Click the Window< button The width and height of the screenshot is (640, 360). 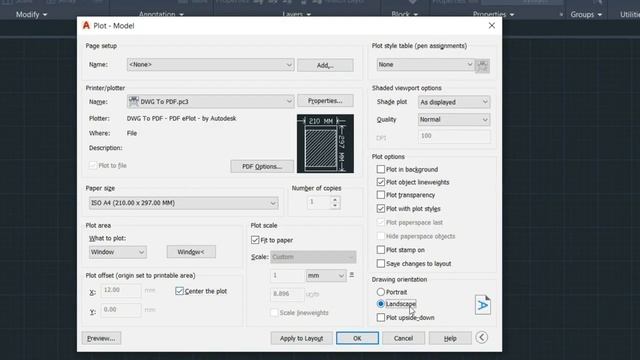pos(191,252)
